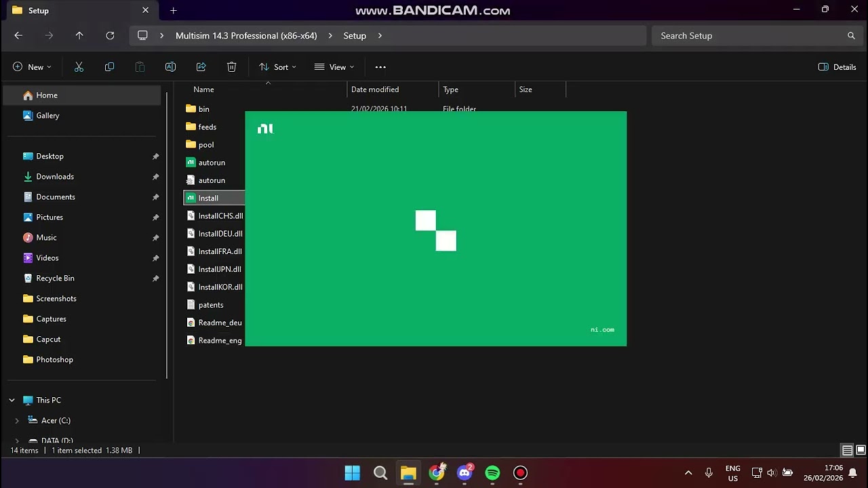Select the Setup tab
This screenshot has width=868, height=488.
coord(80,10)
